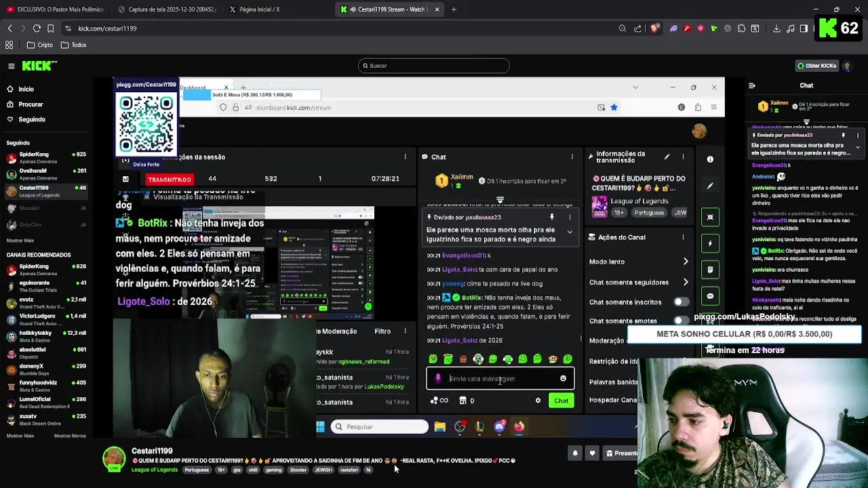Click the browser address bar URL

107,28
